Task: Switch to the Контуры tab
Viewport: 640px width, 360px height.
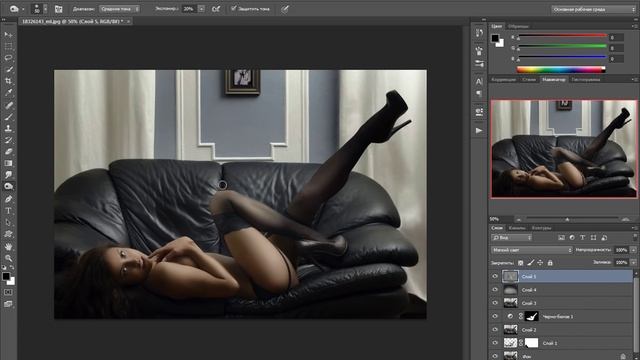Action: click(542, 228)
